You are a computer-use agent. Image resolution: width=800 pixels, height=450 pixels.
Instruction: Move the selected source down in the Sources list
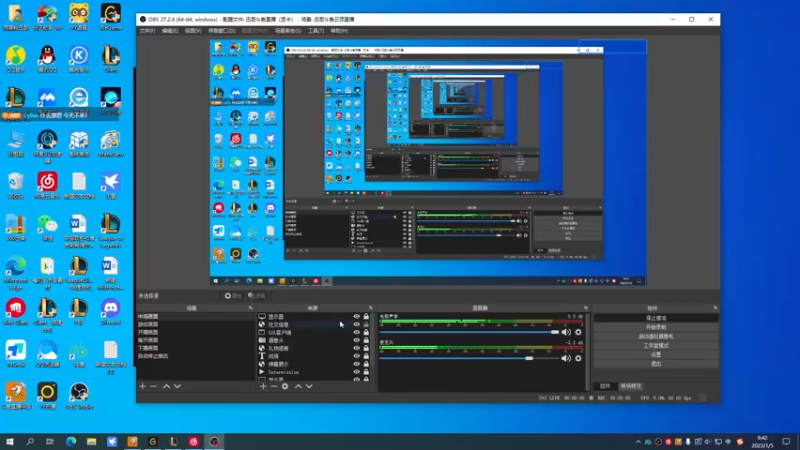pyautogui.click(x=309, y=386)
